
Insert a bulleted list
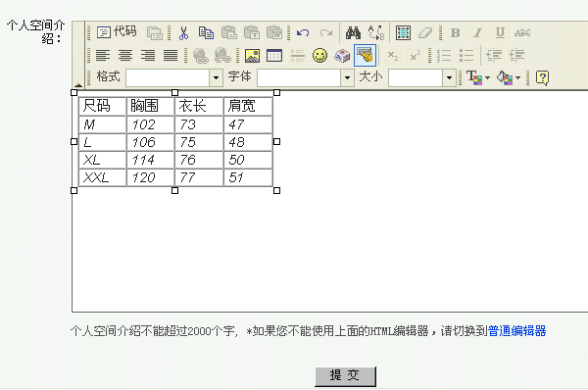466,56
